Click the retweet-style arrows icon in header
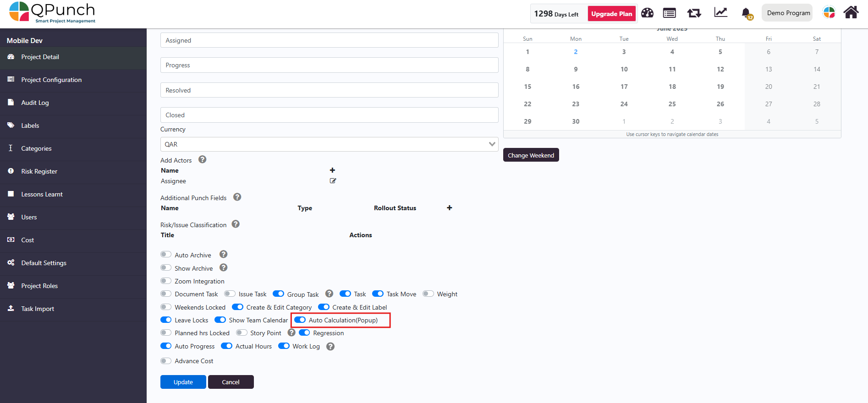This screenshot has width=868, height=403. tap(694, 13)
